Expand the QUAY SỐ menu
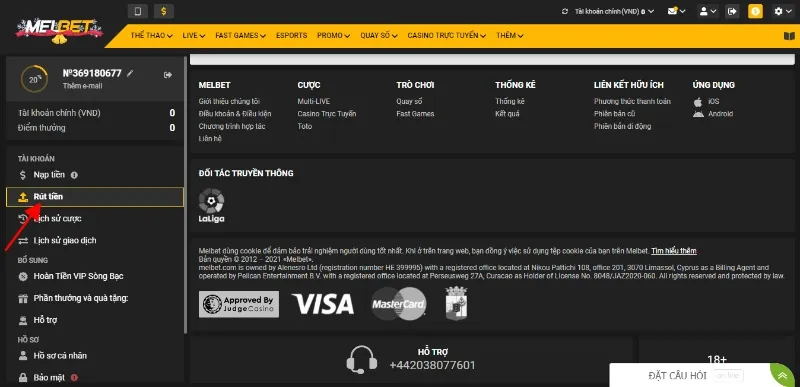Image resolution: width=800 pixels, height=387 pixels. 379,36
